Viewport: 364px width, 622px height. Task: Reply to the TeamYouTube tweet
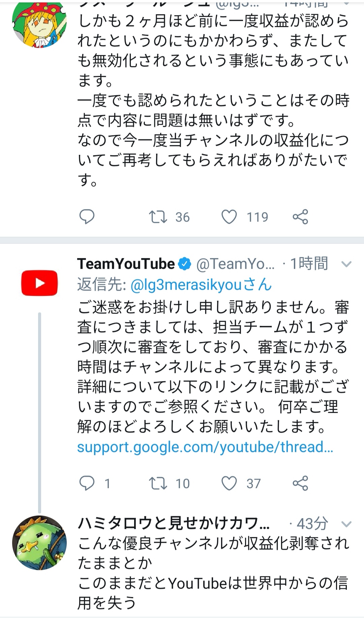[87, 483]
